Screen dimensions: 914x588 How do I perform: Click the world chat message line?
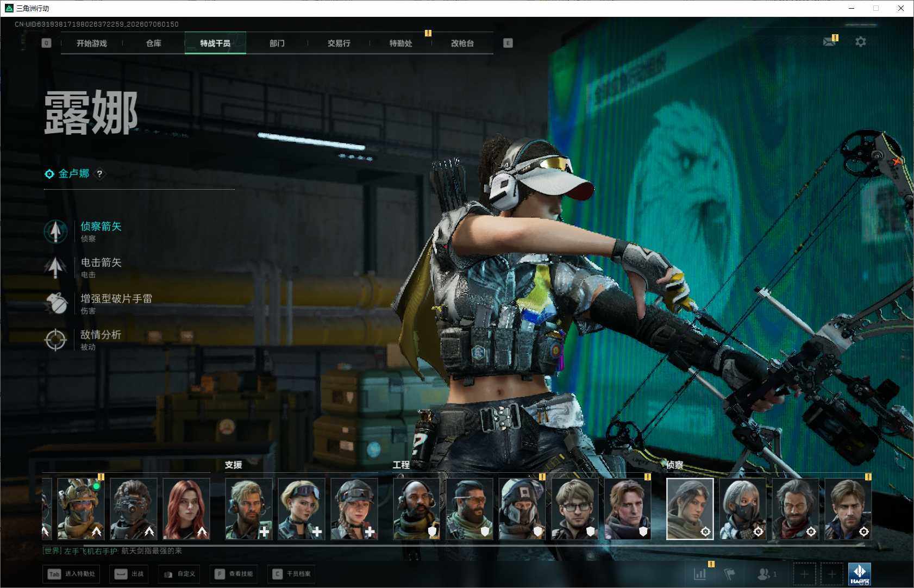pyautogui.click(x=112, y=551)
